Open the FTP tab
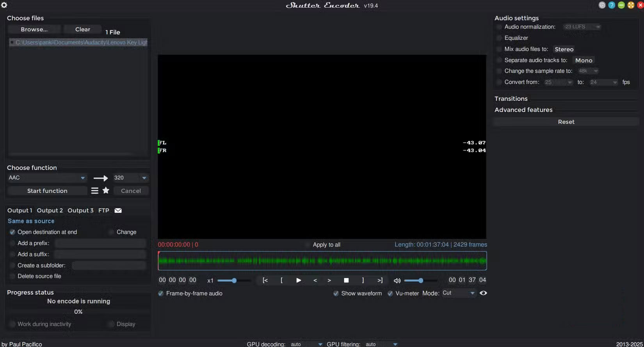 tap(104, 211)
